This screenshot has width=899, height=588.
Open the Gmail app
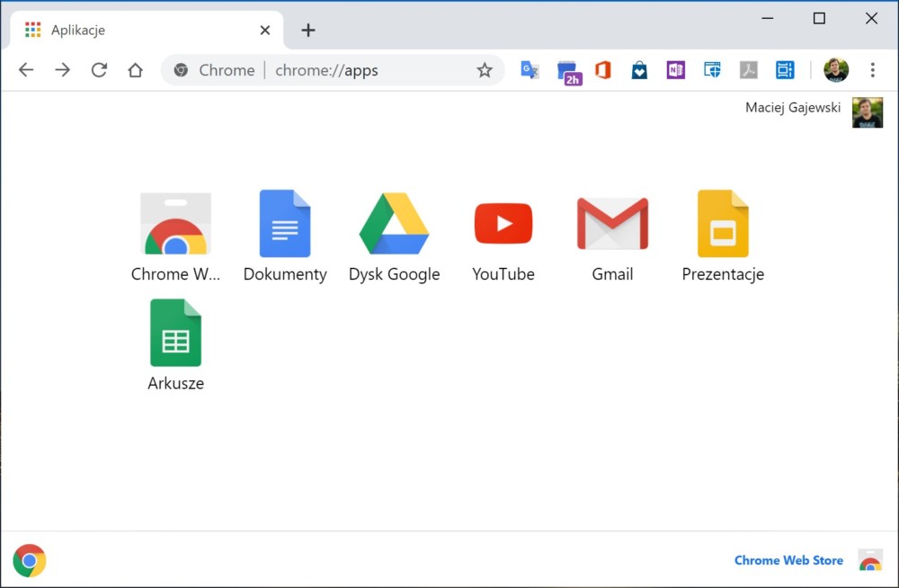click(612, 224)
